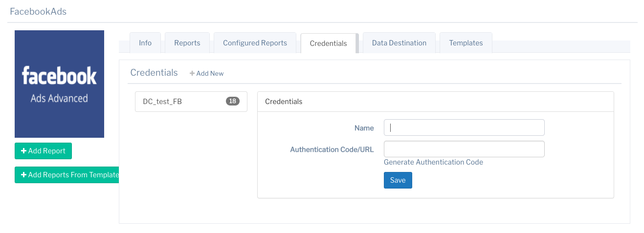Viewport: 644px width, 233px height.
Task: Switch to the Templates tab
Action: click(x=466, y=43)
